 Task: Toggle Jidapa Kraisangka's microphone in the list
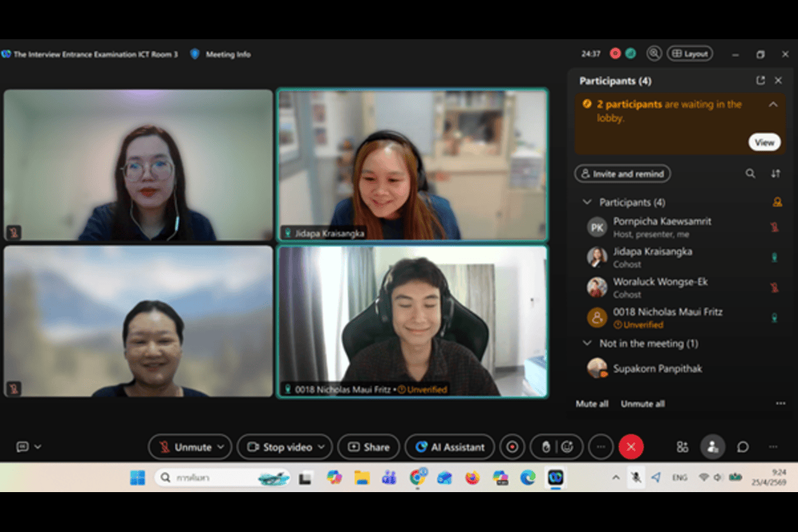tap(774, 257)
